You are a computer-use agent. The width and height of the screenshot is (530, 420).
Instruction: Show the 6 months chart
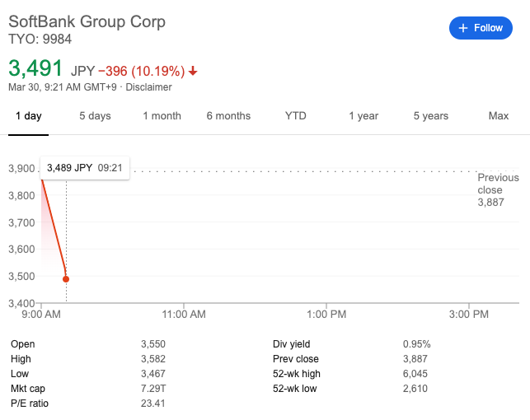pos(228,116)
